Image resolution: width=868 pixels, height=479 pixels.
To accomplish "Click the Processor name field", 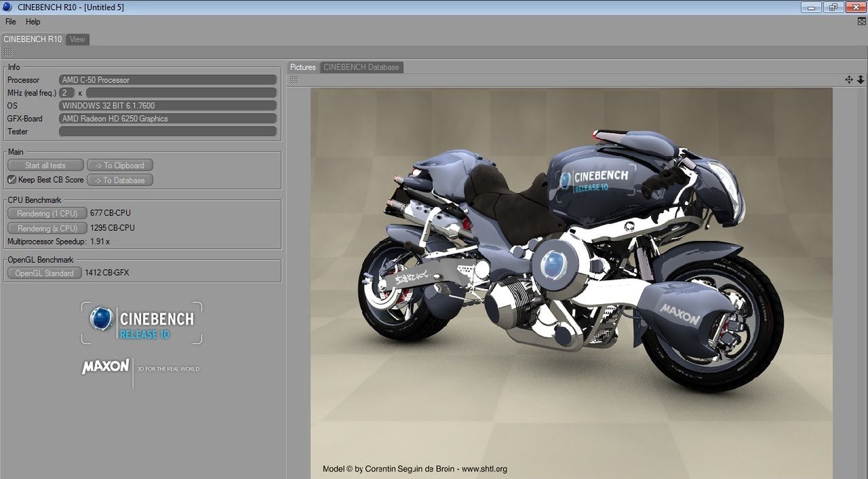I will 168,80.
